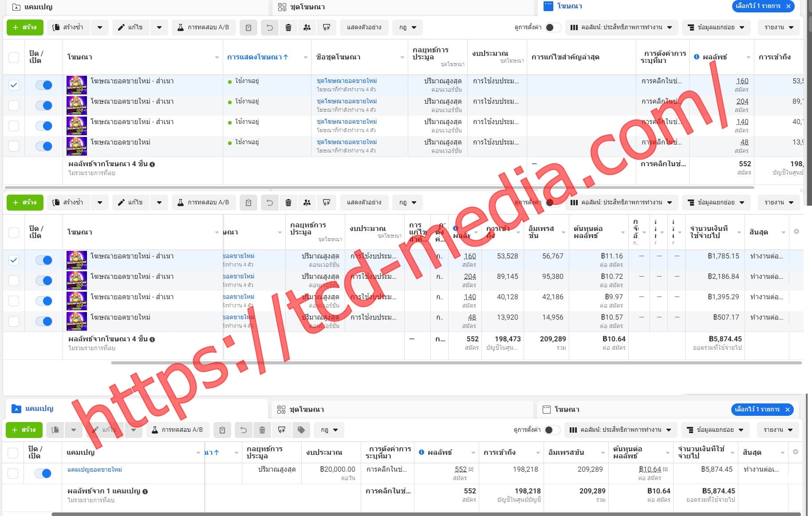The image size is (812, 516).
Task: Tick the checkbox beside the แคมเปญยอดขายใหม่ row
Action: (x=13, y=473)
